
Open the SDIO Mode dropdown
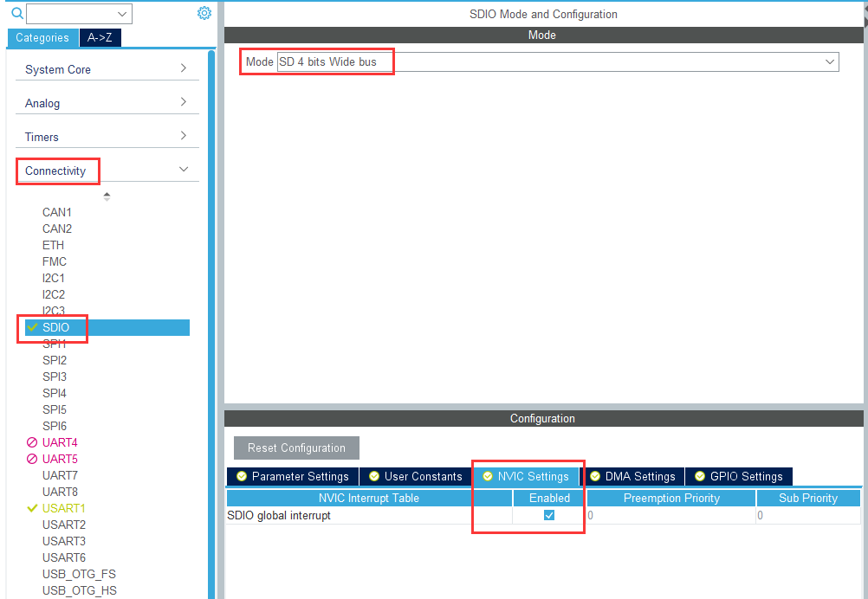(558, 62)
